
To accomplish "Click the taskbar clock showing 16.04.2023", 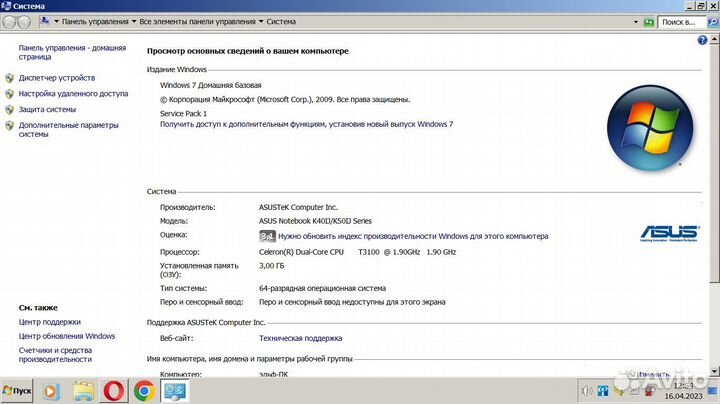I will pyautogui.click(x=683, y=391).
